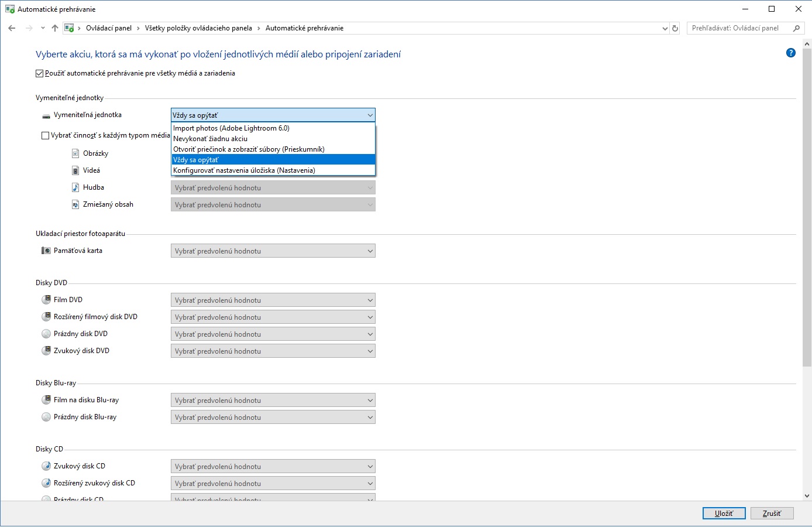Open the Prázdny disk Blu-ray dropdown
This screenshot has height=527, width=812.
click(x=273, y=418)
